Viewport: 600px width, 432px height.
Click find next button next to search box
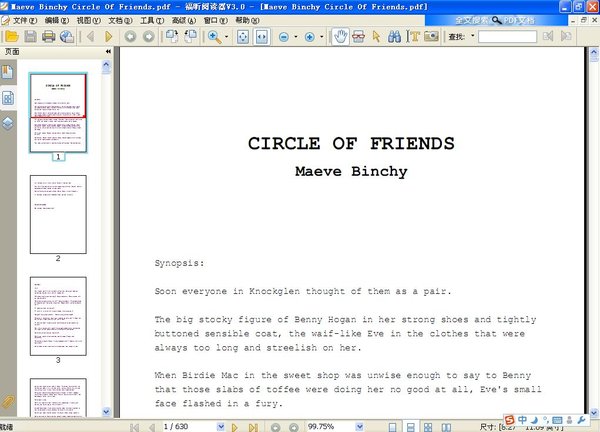tap(566, 36)
